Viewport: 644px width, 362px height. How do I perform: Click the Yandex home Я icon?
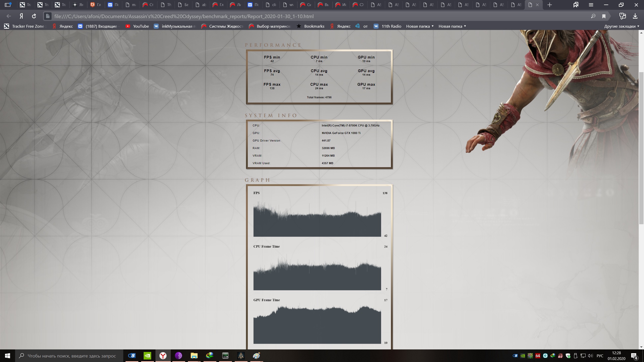click(21, 16)
